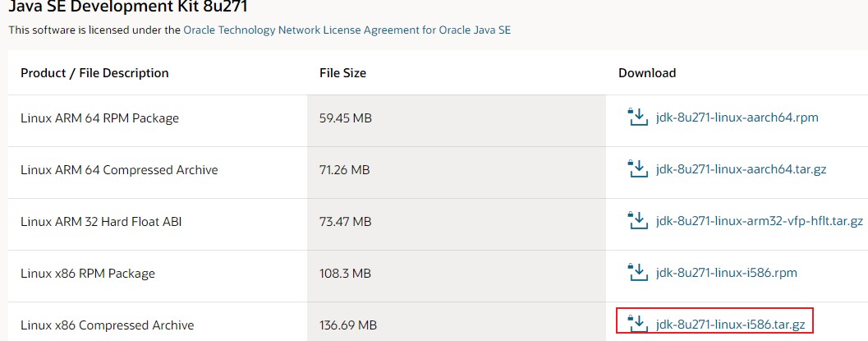Image resolution: width=868 pixels, height=341 pixels.
Task: Select Linux ARM 32 Hard Float ABI text
Action: pos(101,222)
